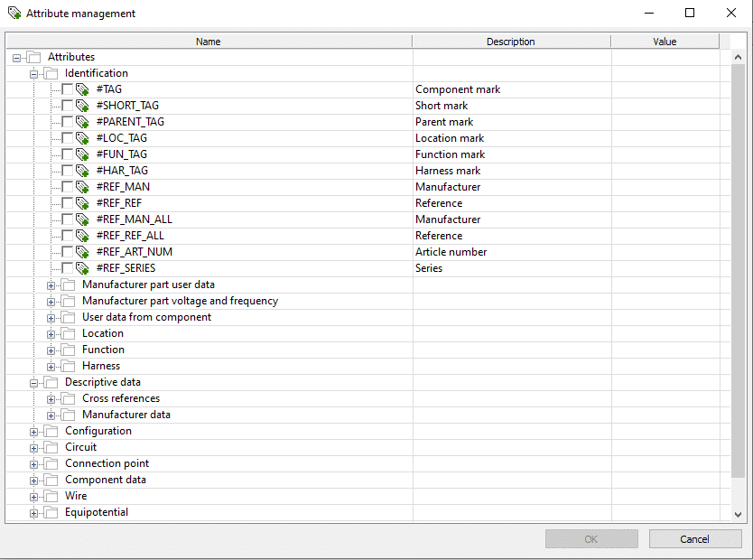This screenshot has height=560, width=753.
Task: Click the folder icon for Component data
Action: tap(51, 480)
